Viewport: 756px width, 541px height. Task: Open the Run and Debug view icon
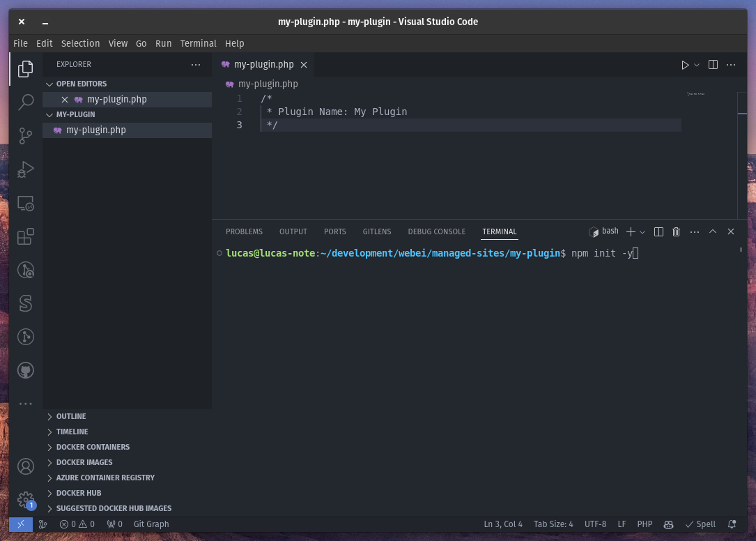click(26, 169)
